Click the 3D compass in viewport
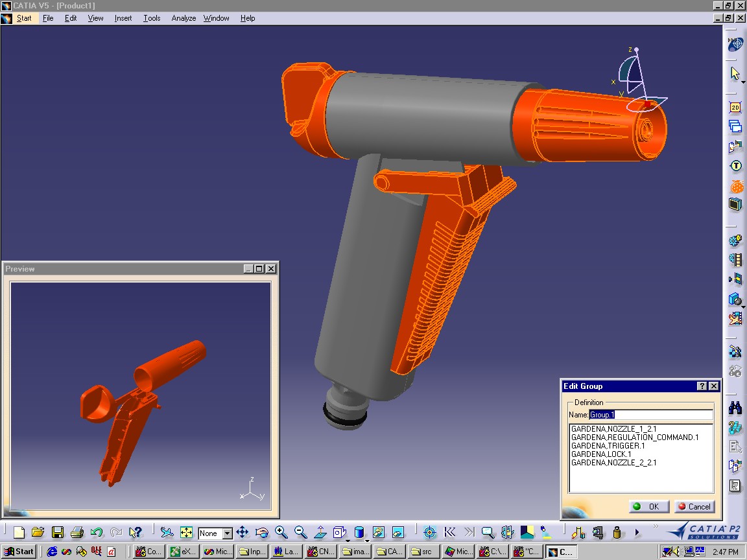747x560 pixels. pyautogui.click(x=639, y=80)
